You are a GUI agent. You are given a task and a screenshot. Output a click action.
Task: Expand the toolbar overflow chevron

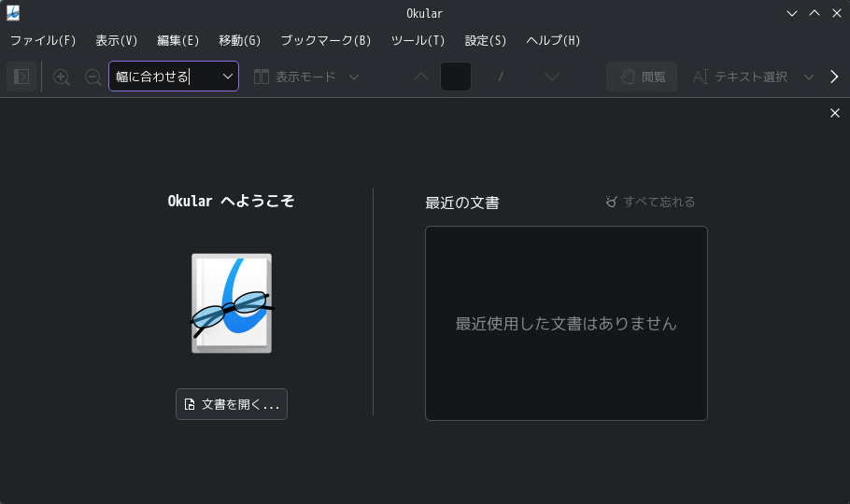(x=834, y=77)
